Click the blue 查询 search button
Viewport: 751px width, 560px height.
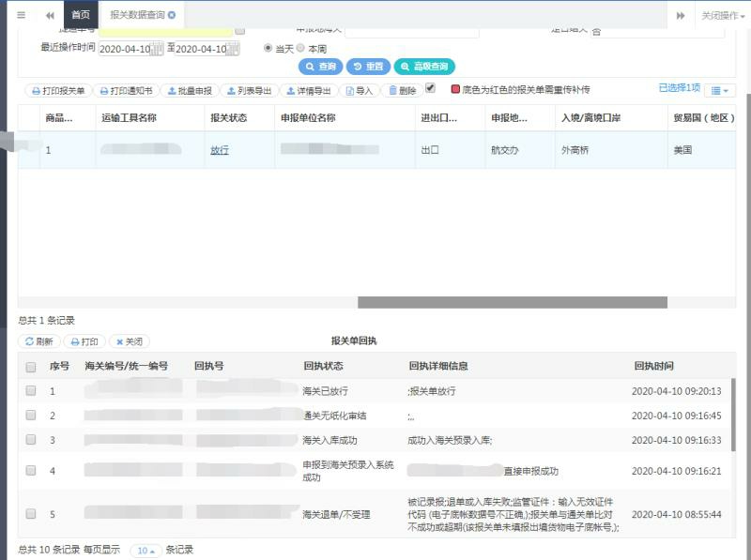tap(320, 67)
